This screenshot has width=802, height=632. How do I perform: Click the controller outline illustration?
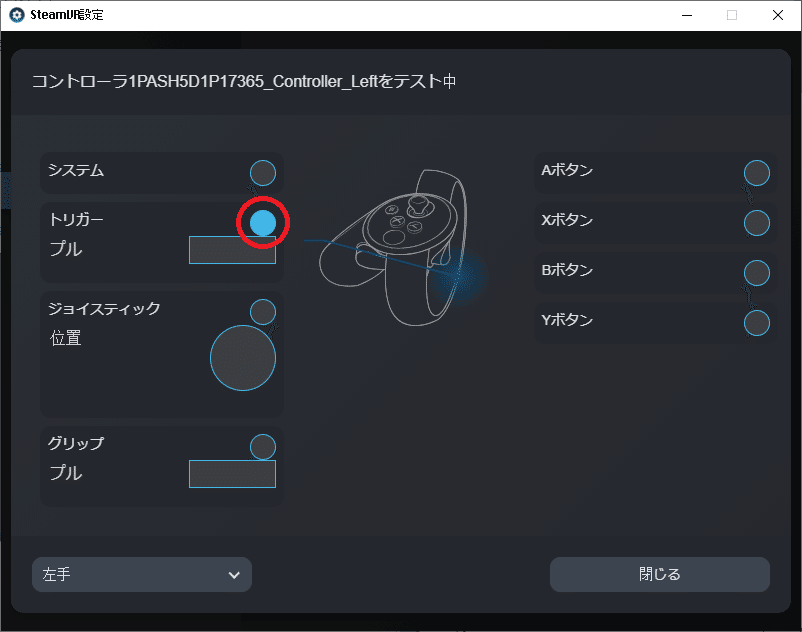tap(393, 247)
